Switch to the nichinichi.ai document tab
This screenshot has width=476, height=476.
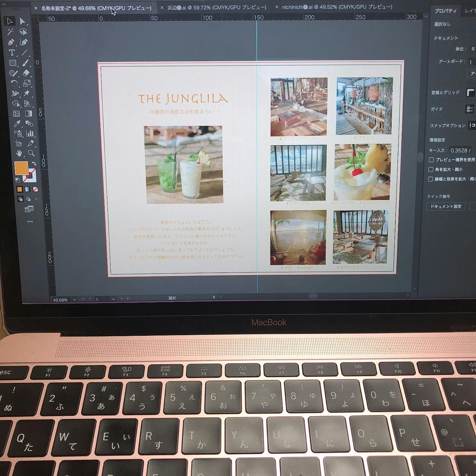click(x=337, y=7)
